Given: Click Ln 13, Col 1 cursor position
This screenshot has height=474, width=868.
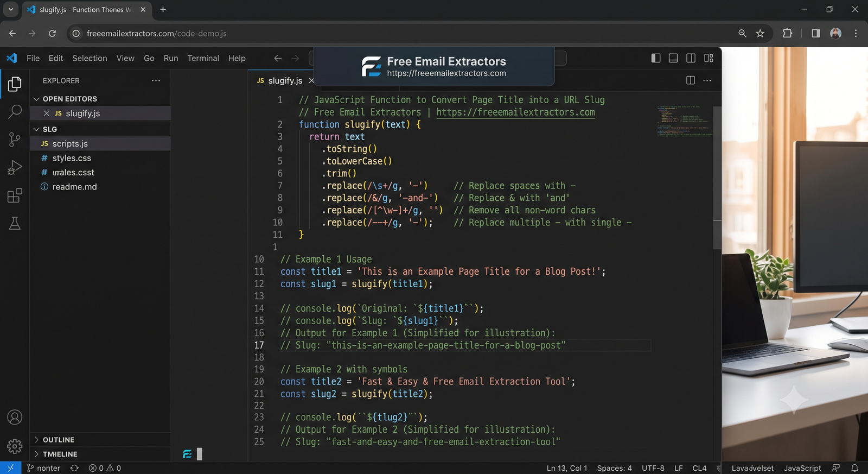Looking at the screenshot, I should (x=567, y=468).
